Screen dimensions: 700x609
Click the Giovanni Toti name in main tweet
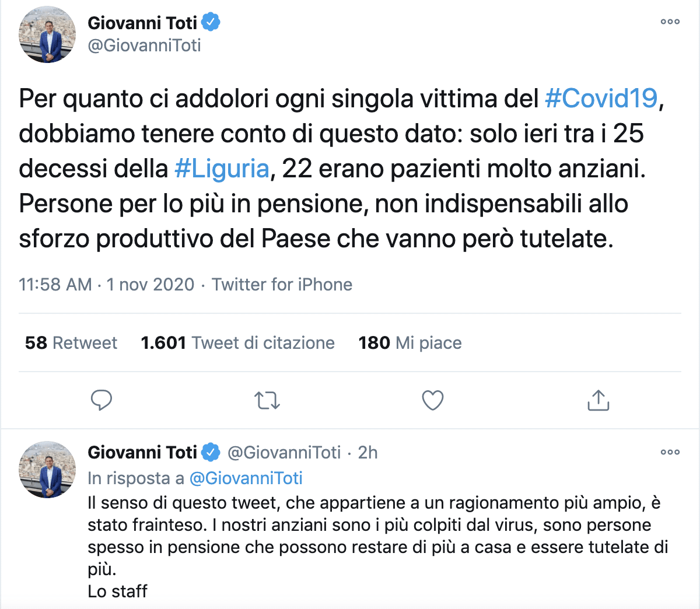click(x=142, y=23)
